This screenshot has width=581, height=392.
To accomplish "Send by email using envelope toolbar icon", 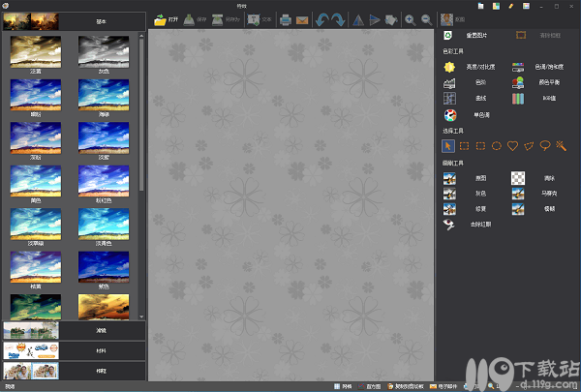I will point(302,20).
